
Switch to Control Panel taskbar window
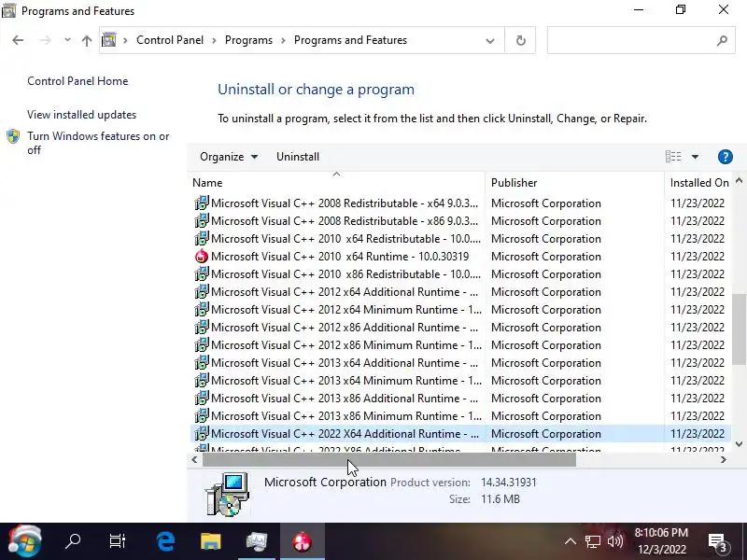[257, 541]
